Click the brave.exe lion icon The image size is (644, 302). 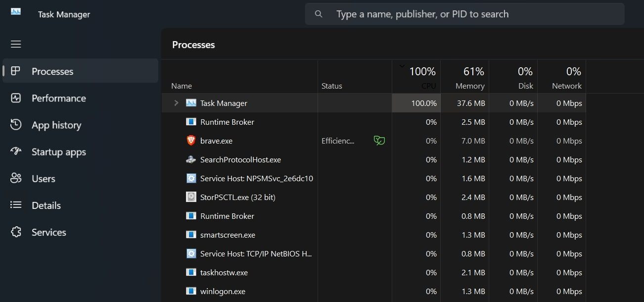(191, 141)
